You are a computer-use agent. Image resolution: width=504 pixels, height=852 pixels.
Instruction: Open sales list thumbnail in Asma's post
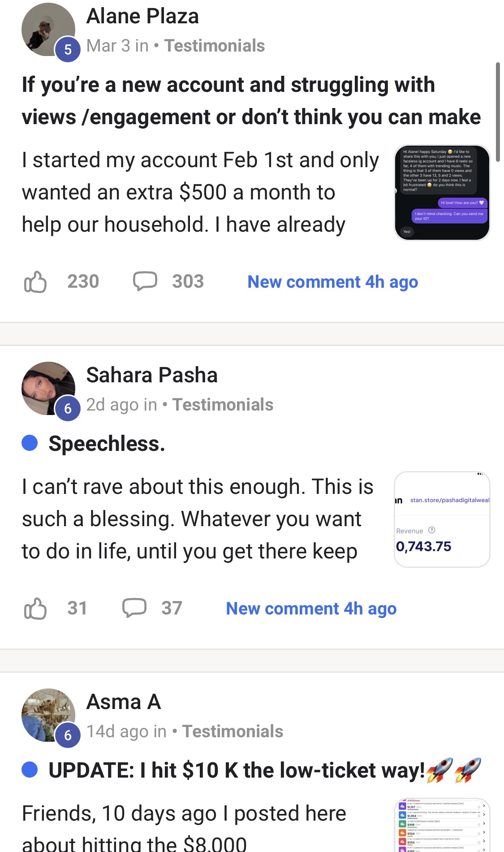(x=442, y=826)
